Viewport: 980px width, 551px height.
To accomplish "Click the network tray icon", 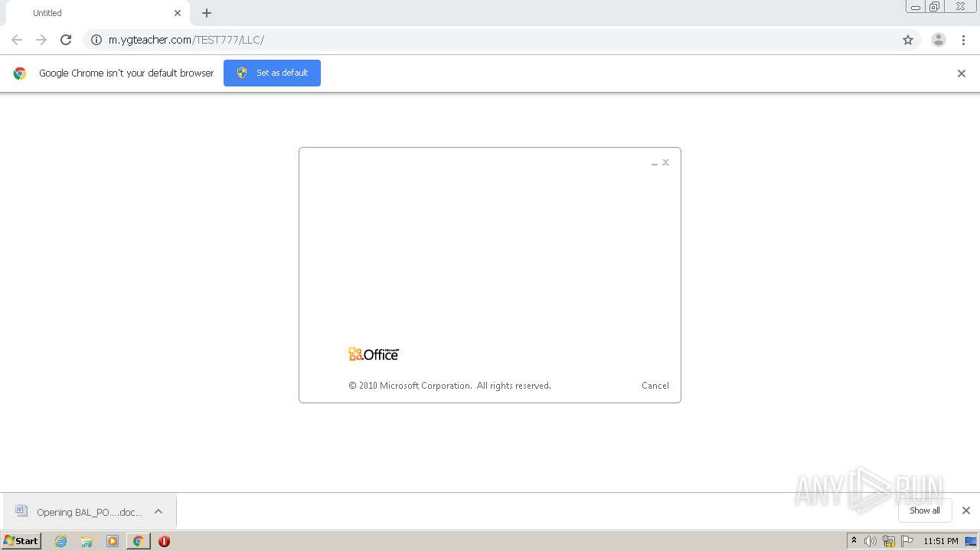I will click(x=889, y=541).
